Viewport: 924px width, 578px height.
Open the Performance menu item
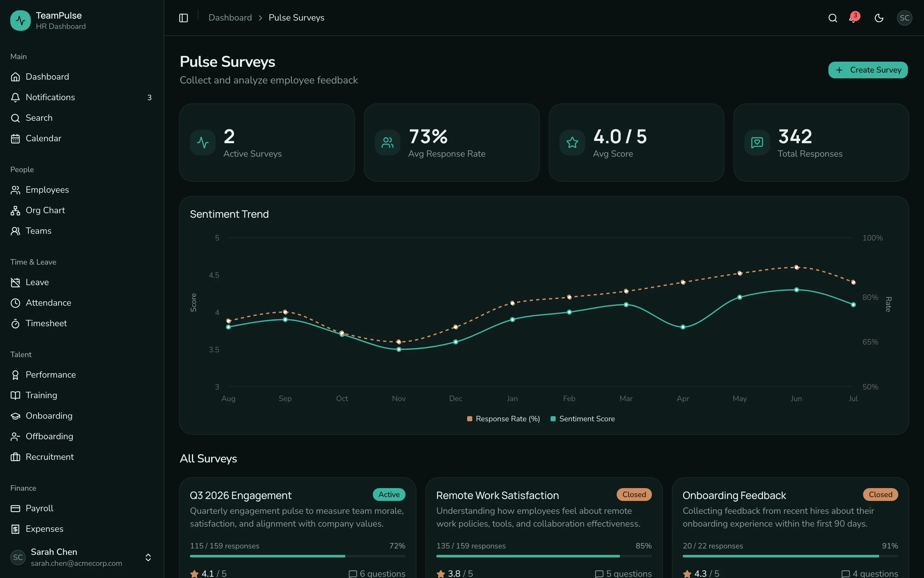pos(82,375)
